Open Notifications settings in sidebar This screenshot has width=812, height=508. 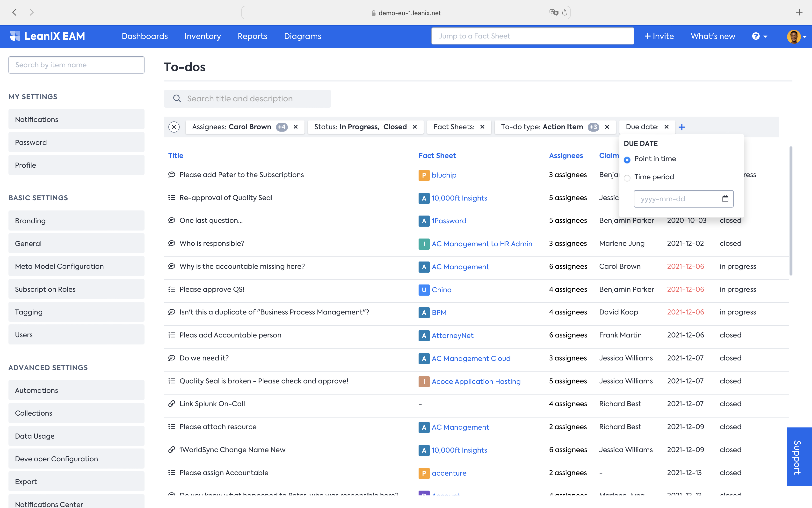(76, 119)
